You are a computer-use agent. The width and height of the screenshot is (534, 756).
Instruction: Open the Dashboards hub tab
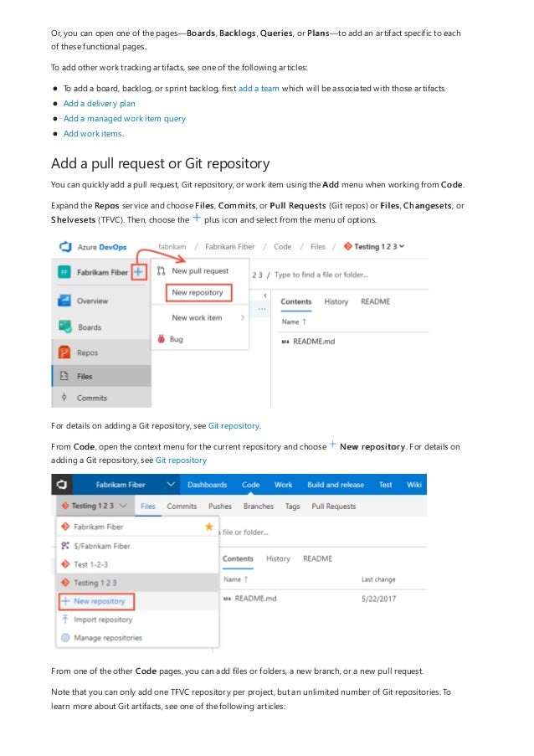[x=208, y=485]
